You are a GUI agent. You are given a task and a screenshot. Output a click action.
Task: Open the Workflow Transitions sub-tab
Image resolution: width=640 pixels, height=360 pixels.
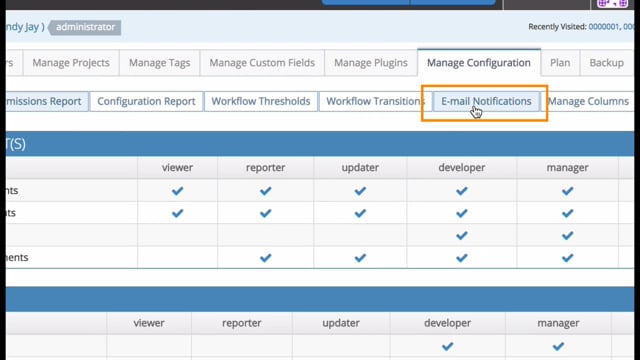point(376,101)
